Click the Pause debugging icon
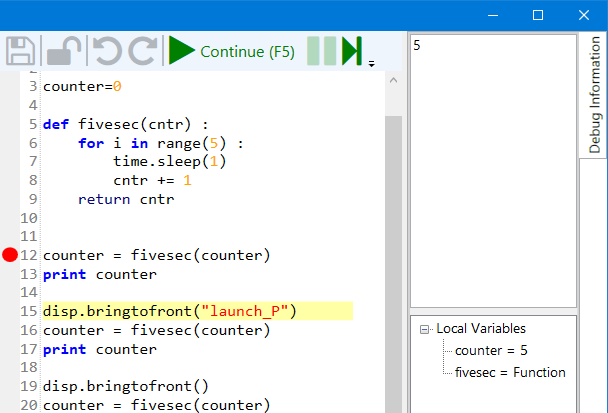608x413 pixels. [321, 52]
